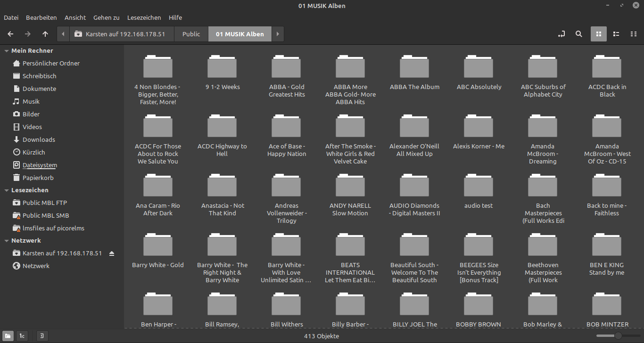The image size is (644, 343).
Task: Open the Lesezeichen menu
Action: coord(144,17)
